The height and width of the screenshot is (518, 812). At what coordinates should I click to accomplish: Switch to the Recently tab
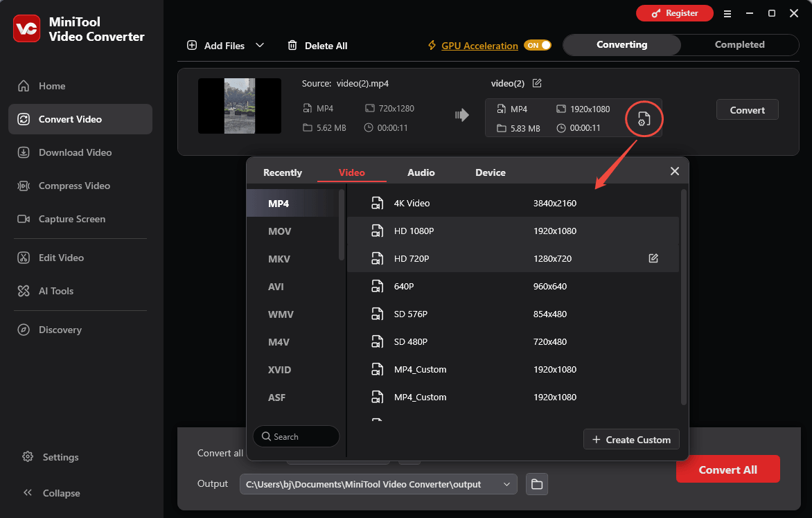282,172
